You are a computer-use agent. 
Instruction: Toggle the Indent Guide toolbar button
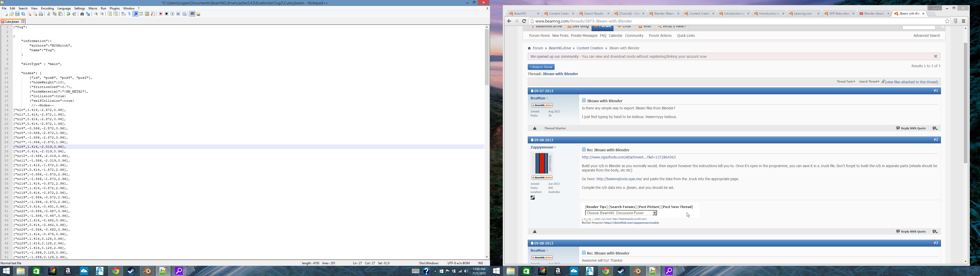(x=136, y=14)
